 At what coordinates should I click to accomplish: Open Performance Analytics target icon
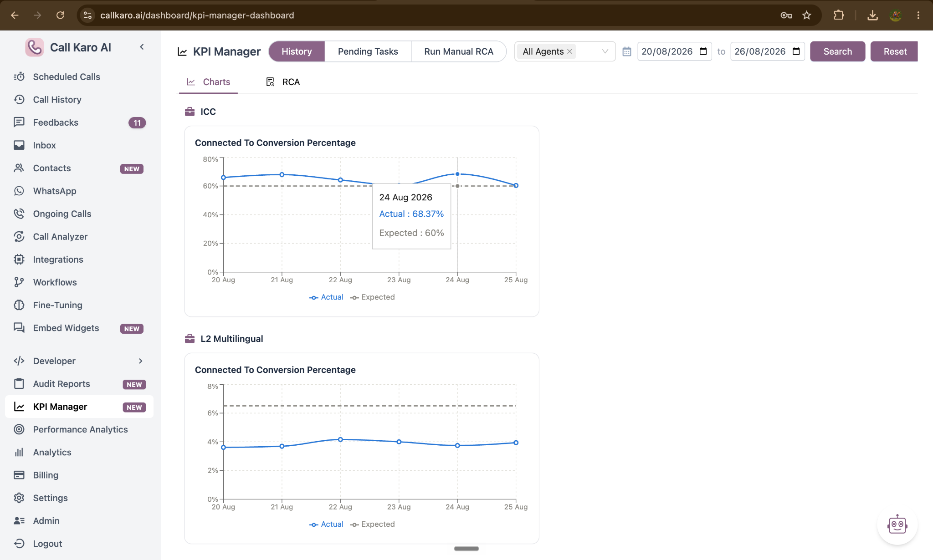click(x=19, y=429)
